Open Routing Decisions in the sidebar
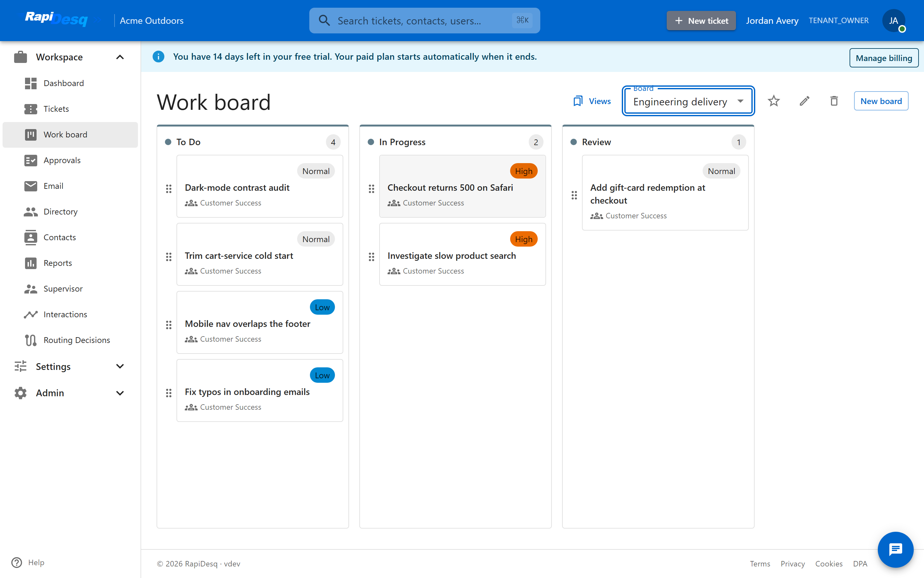This screenshot has height=578, width=924. pyautogui.click(x=70, y=340)
